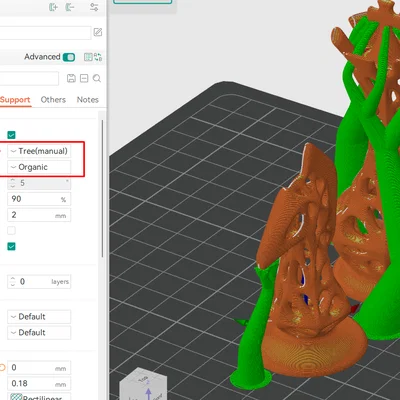The image size is (400, 400).
Task: Click the 90 % input field
Action: [39, 199]
